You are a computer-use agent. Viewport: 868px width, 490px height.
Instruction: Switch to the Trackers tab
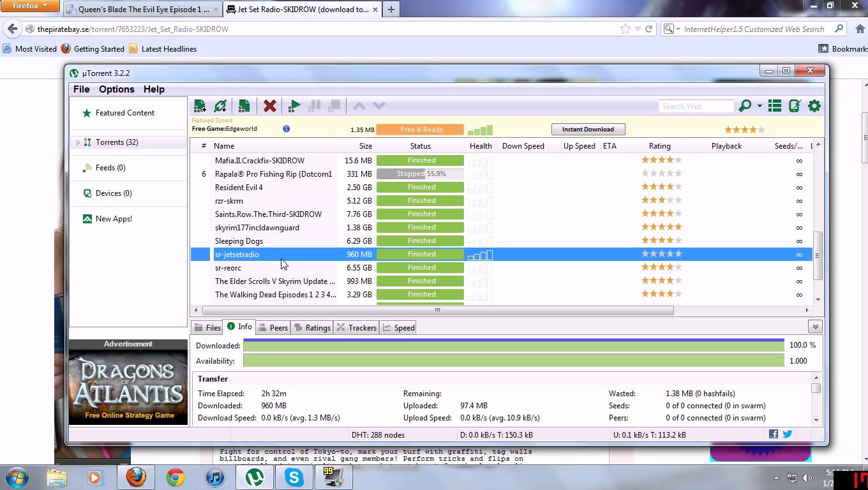tap(357, 327)
